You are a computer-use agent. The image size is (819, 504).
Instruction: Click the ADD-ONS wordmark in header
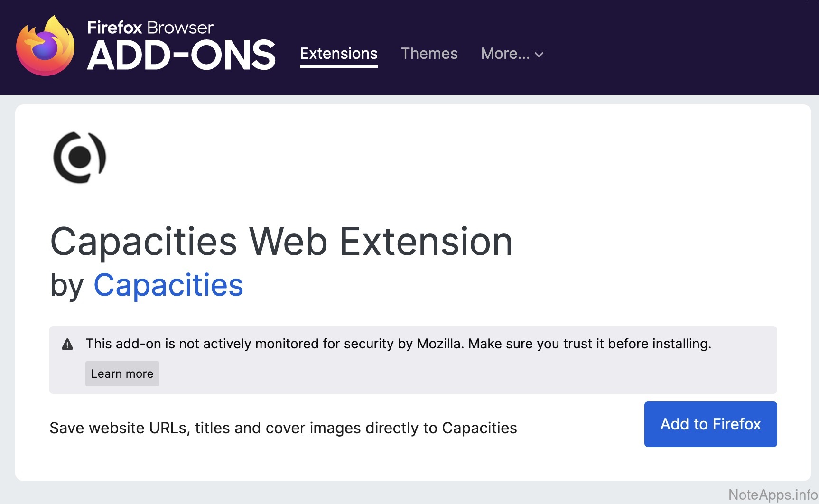(x=181, y=56)
